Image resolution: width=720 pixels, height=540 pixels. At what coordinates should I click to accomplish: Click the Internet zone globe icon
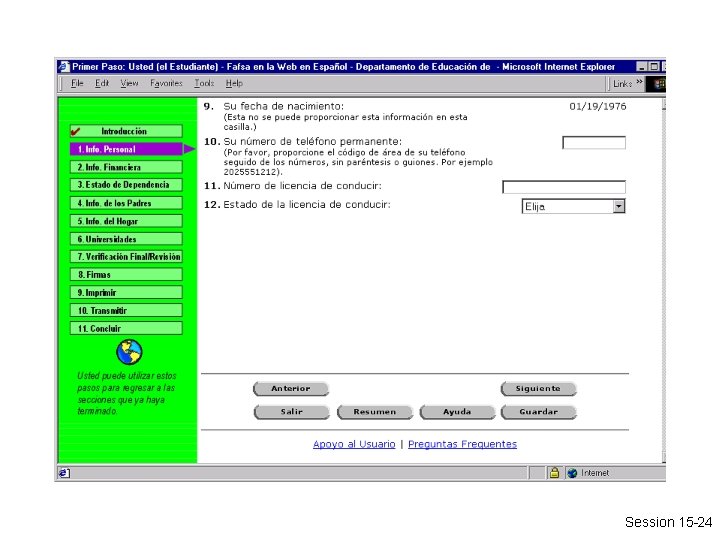(x=572, y=473)
